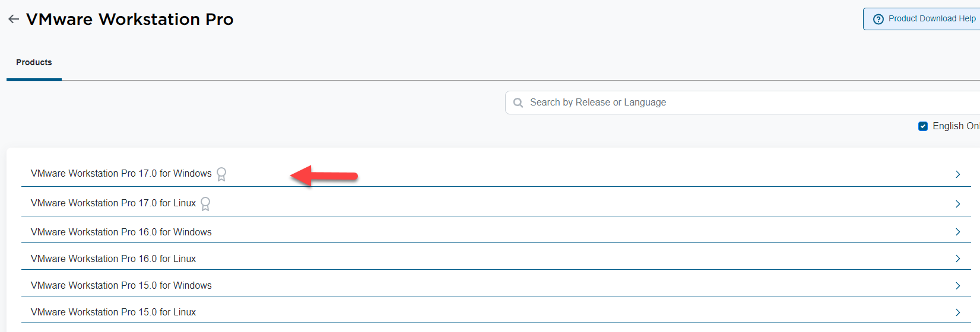Open Product Download Help
The width and height of the screenshot is (980, 332).
(x=922, y=19)
